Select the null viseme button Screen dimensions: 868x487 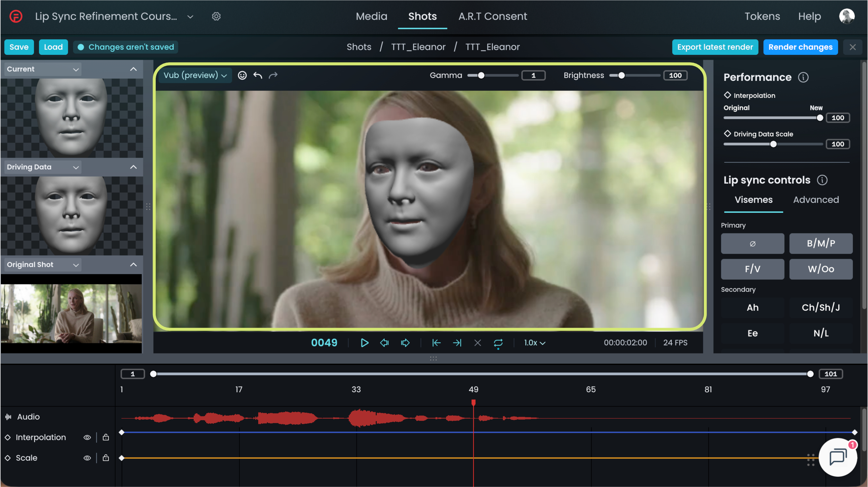click(752, 243)
